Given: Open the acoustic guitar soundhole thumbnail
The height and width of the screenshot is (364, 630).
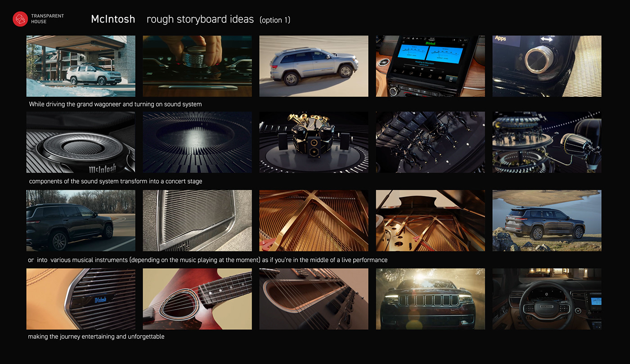Looking at the screenshot, I should click(197, 299).
